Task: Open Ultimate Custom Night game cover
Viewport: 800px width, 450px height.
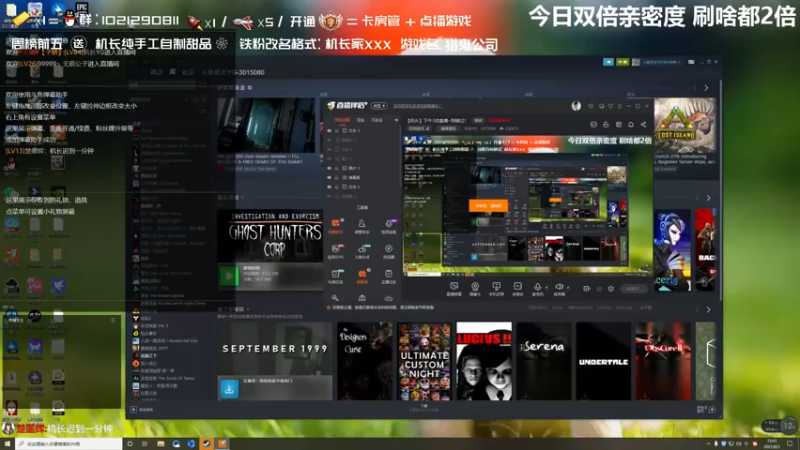Action: pos(424,361)
